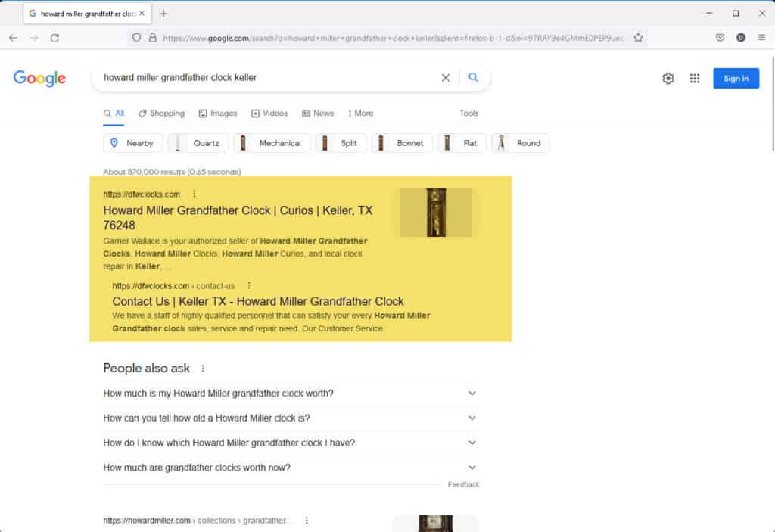Expand How do I know which clock question

(x=291, y=443)
